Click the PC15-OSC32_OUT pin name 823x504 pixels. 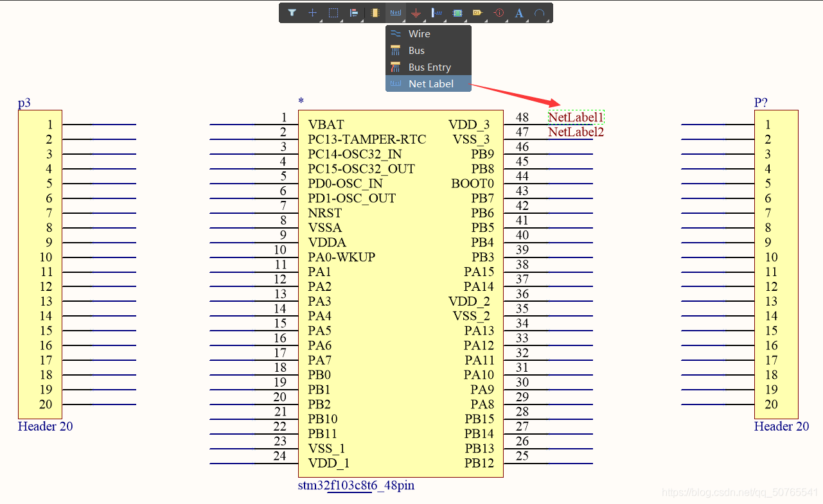361,169
